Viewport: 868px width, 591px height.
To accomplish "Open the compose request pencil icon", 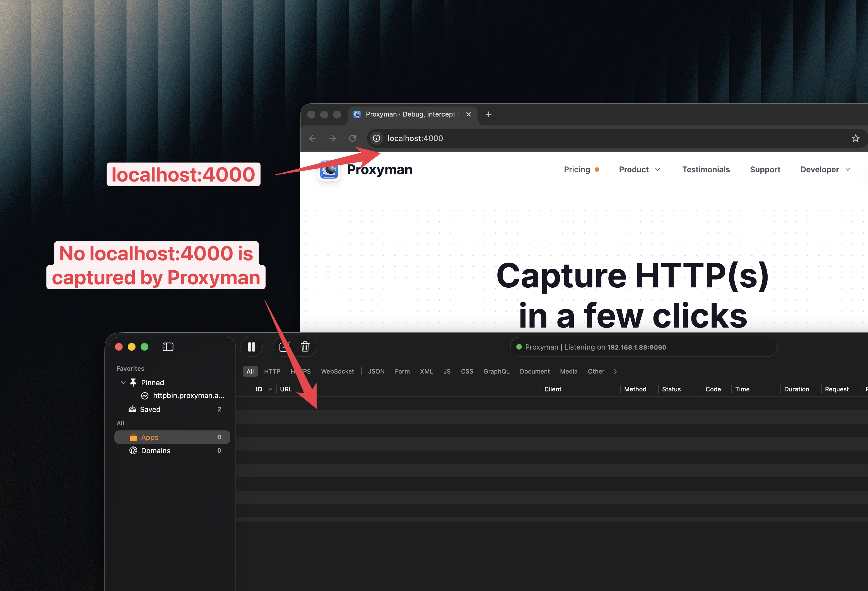I will tap(284, 347).
